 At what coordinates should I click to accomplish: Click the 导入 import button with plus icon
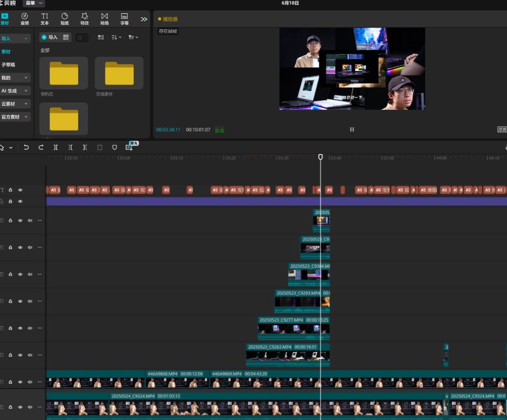pyautogui.click(x=49, y=37)
